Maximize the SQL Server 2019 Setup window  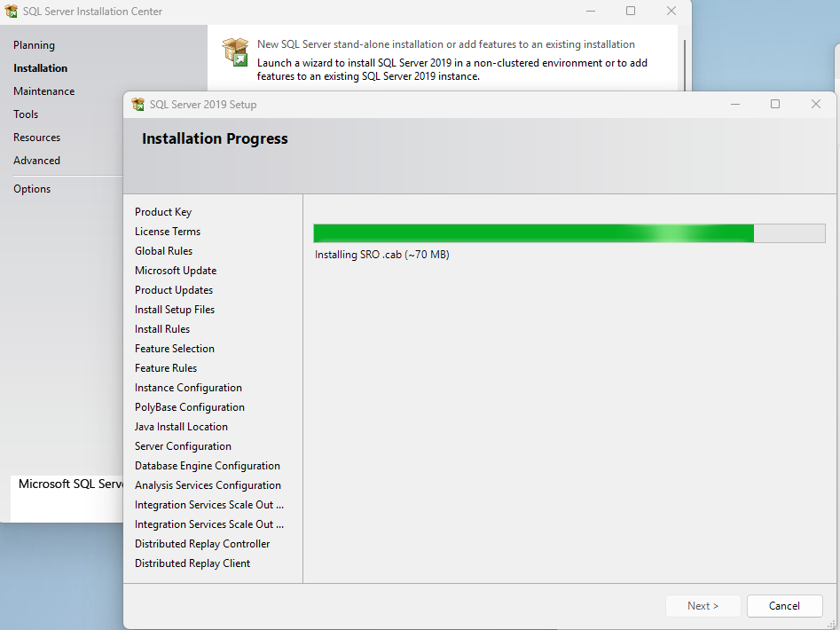coord(775,104)
